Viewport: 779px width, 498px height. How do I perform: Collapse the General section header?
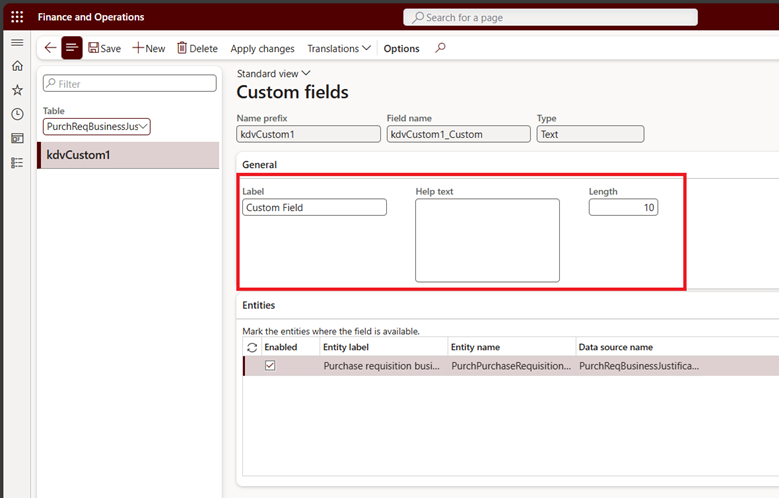click(259, 165)
